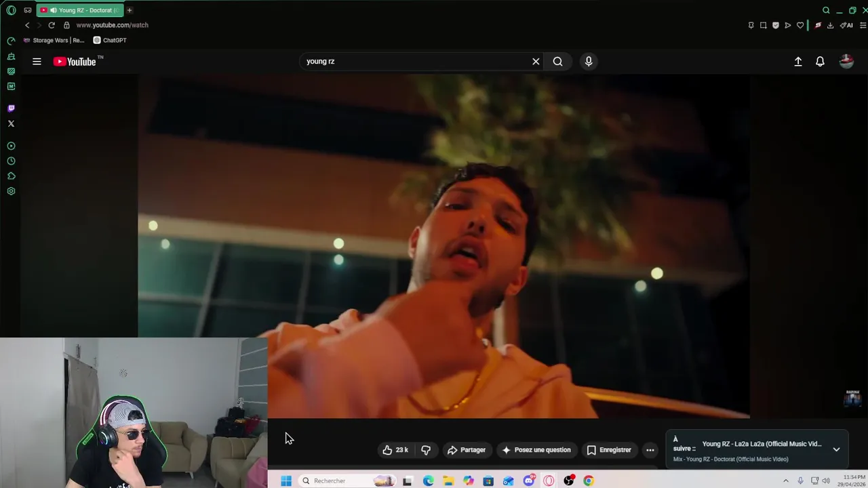
Task: Open the Opera GX main menu logo
Action: [x=11, y=10]
